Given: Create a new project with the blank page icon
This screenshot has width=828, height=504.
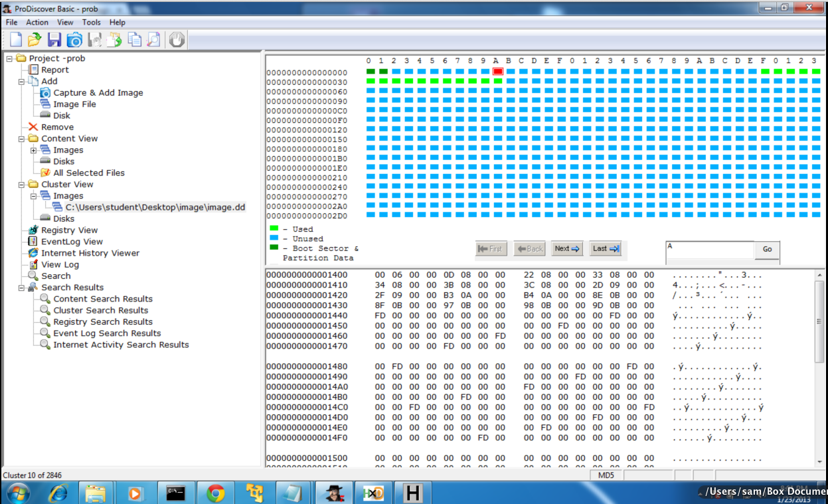Looking at the screenshot, I should tap(15, 40).
